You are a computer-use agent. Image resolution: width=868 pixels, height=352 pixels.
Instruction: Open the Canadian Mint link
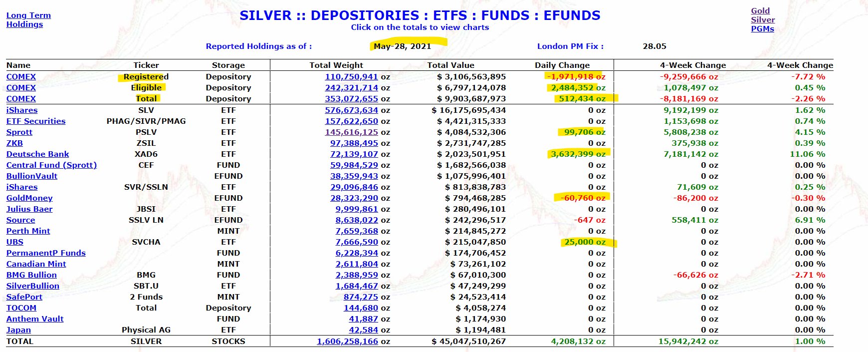pos(36,264)
